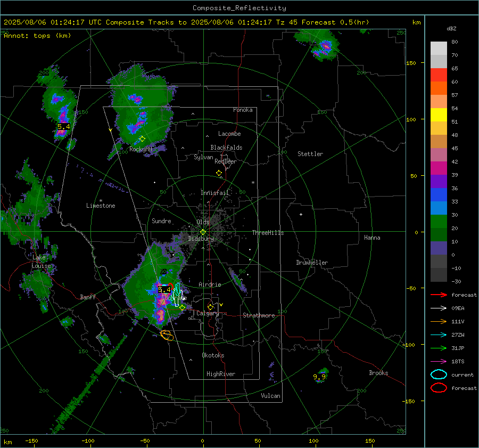Select the radar center diamond at Didsbury

click(203, 232)
